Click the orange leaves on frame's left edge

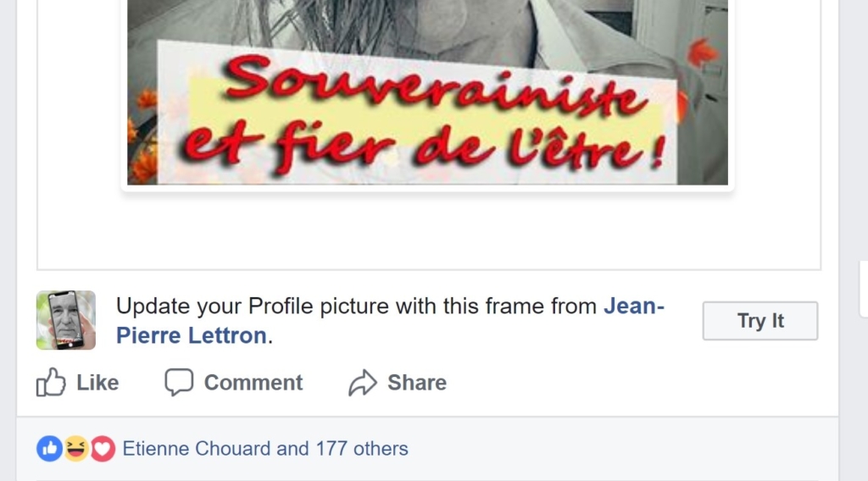142,135
